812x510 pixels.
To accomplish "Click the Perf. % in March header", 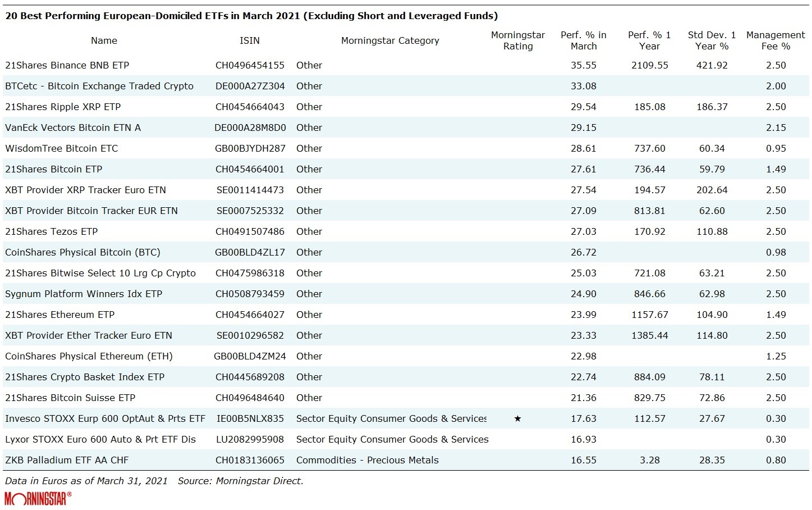I will [584, 40].
